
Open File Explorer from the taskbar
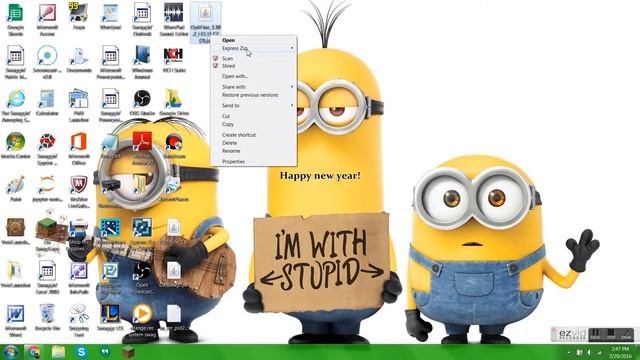pyautogui.click(x=58, y=352)
